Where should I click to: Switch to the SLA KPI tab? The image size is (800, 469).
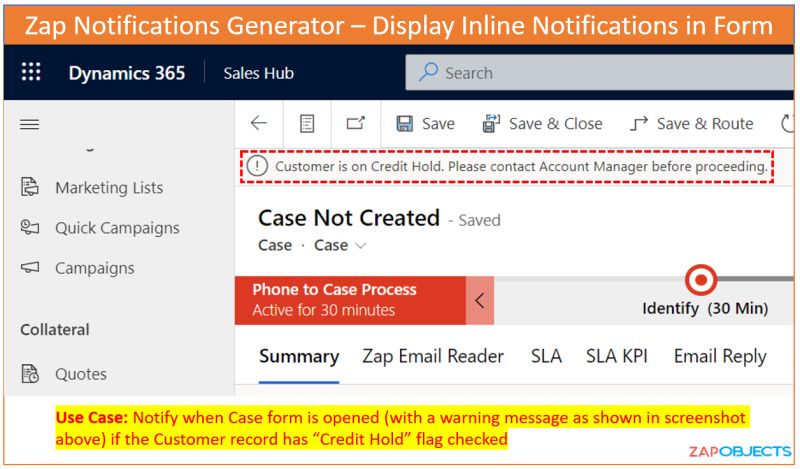[x=617, y=356]
